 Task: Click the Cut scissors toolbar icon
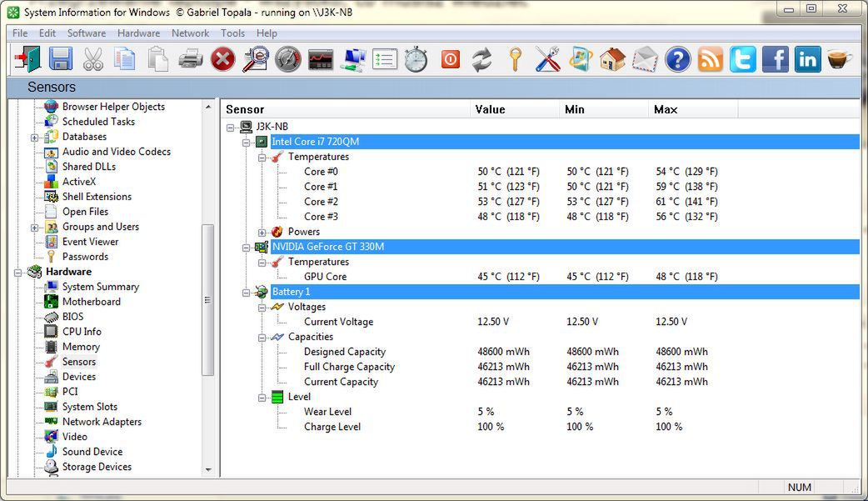(x=93, y=58)
